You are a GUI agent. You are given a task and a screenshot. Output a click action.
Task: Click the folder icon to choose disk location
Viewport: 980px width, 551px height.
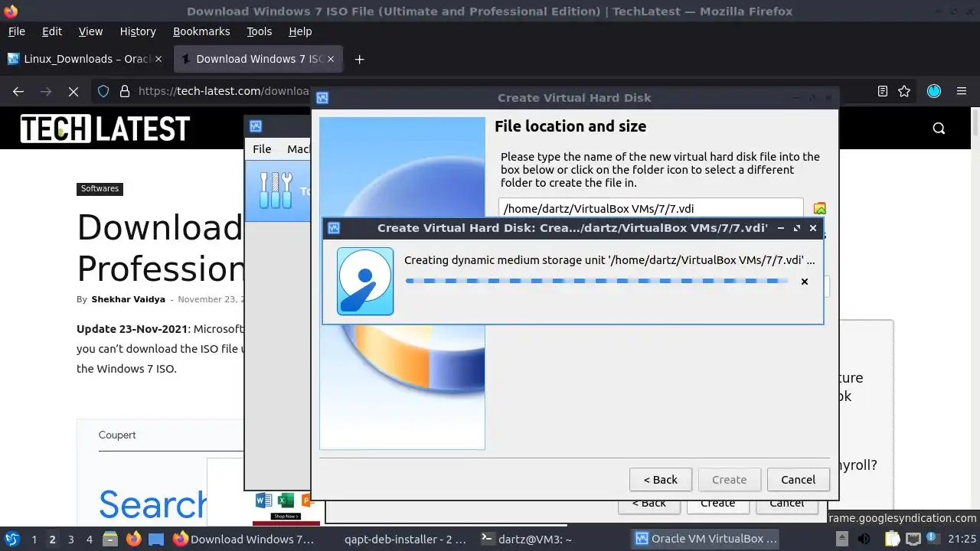[819, 208]
